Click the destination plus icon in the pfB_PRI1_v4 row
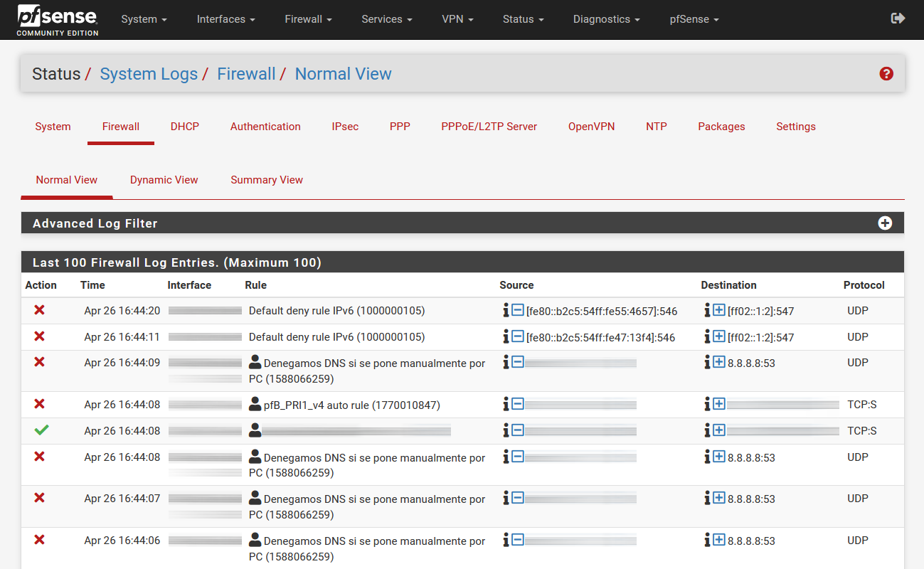Viewport: 924px width, 569px height. [719, 404]
